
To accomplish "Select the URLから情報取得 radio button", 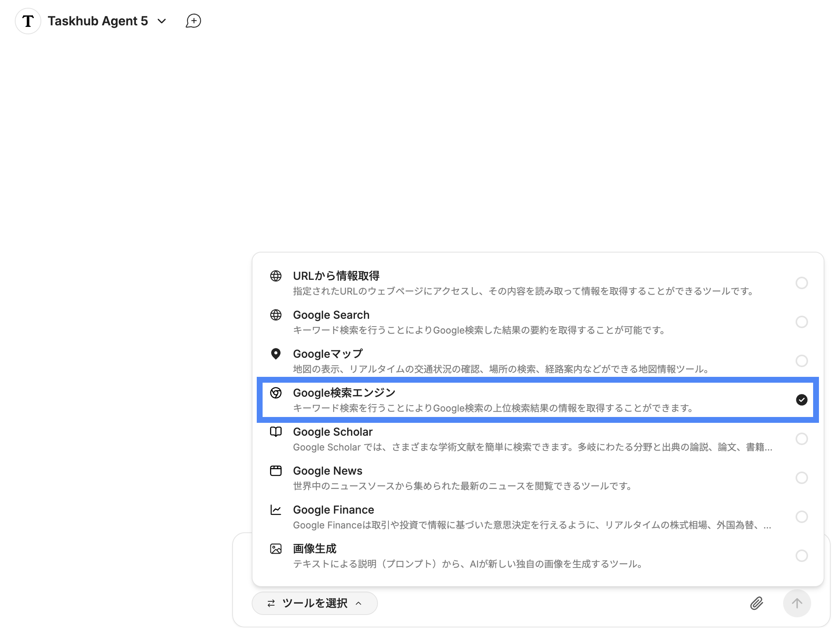I will pyautogui.click(x=801, y=283).
